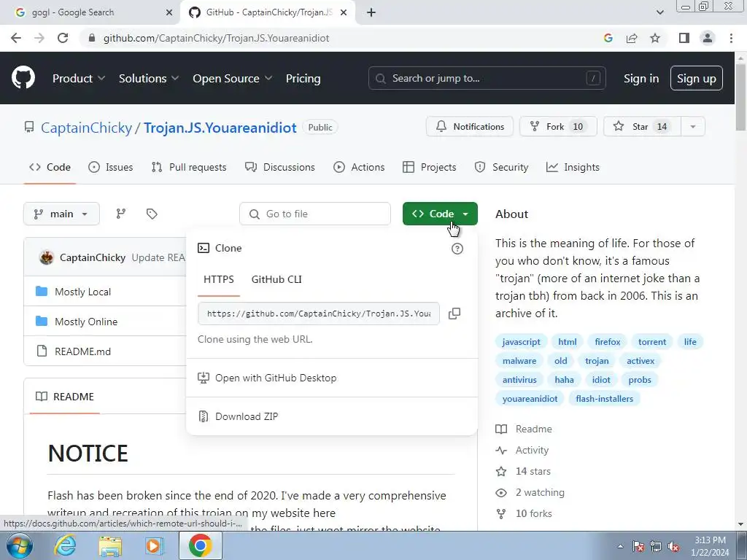Viewport: 747px width, 560px height.
Task: Toggle the green Code dropdown button
Action: pyautogui.click(x=440, y=214)
